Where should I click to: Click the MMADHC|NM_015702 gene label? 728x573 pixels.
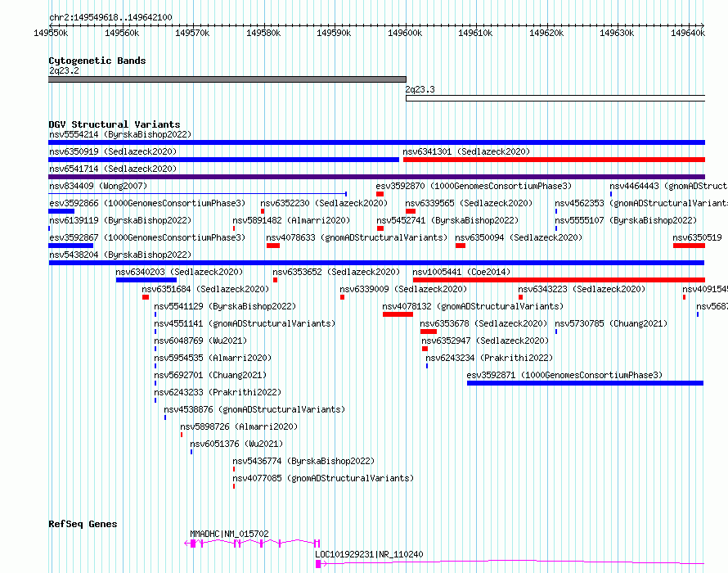229,535
